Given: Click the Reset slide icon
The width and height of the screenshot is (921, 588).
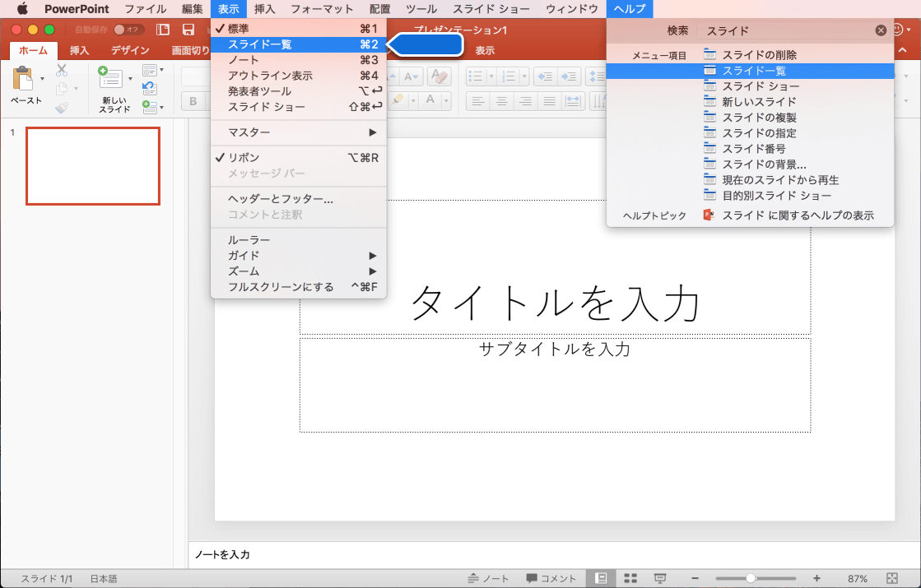Looking at the screenshot, I should click(150, 89).
